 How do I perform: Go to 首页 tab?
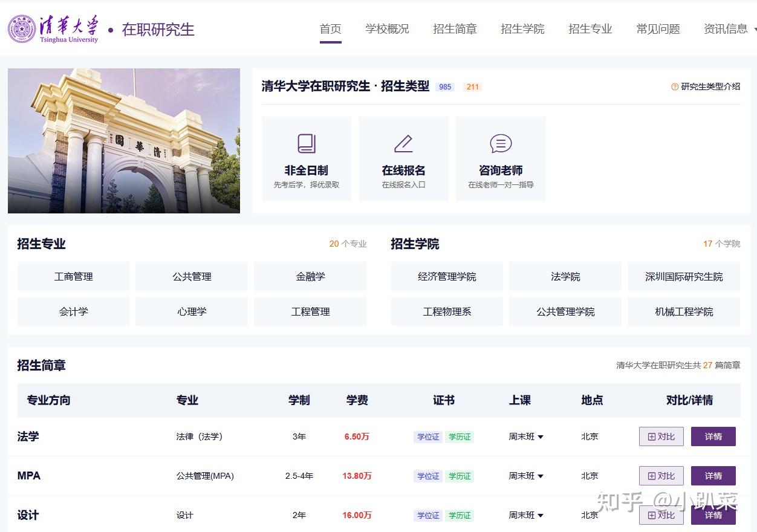click(331, 28)
